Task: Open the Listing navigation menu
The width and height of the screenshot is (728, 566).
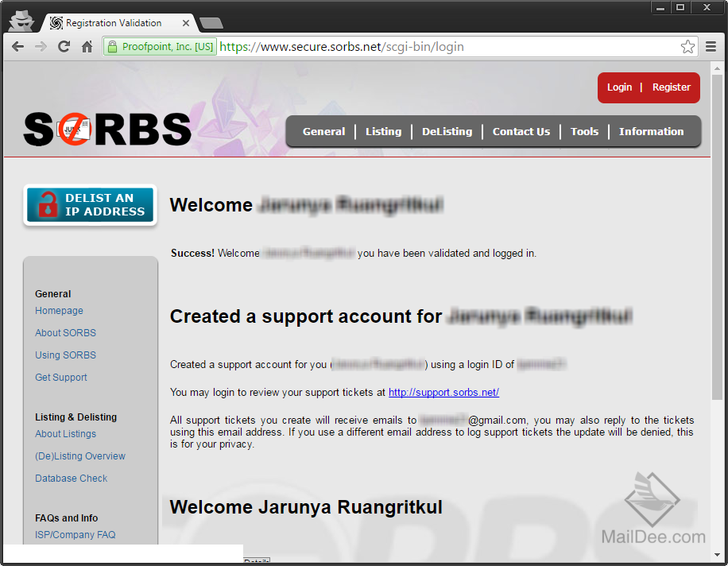Action: [x=384, y=131]
